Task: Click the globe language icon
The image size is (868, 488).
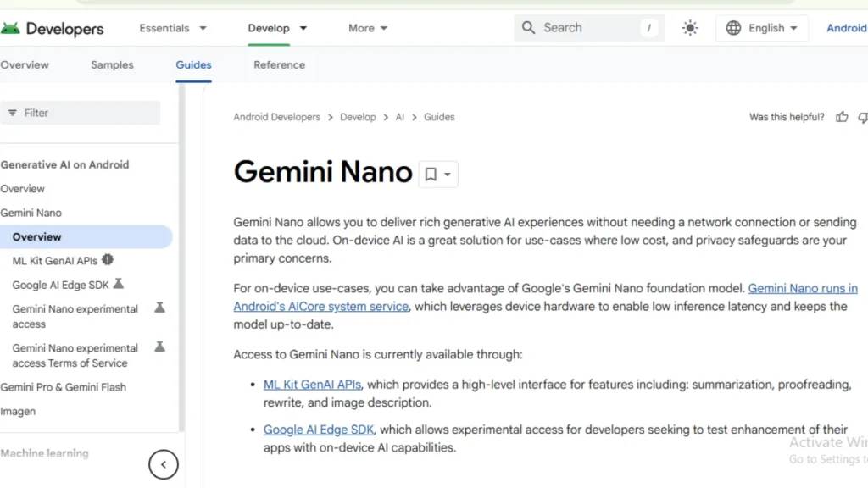Action: click(733, 28)
